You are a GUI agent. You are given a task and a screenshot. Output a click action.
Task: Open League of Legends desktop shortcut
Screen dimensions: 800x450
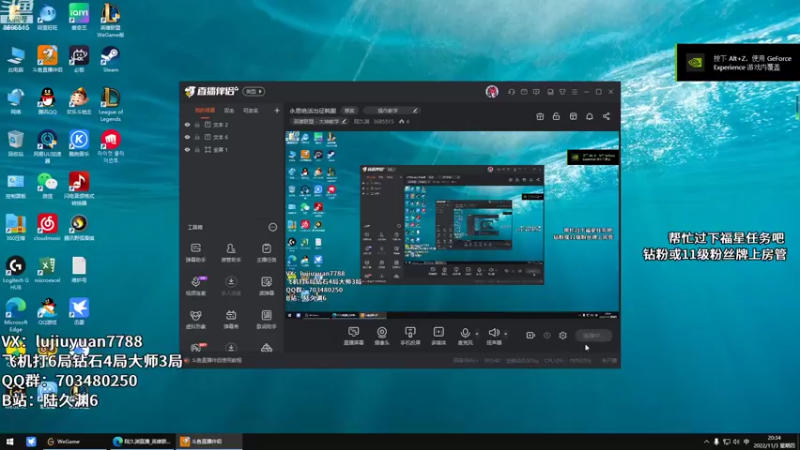click(110, 105)
